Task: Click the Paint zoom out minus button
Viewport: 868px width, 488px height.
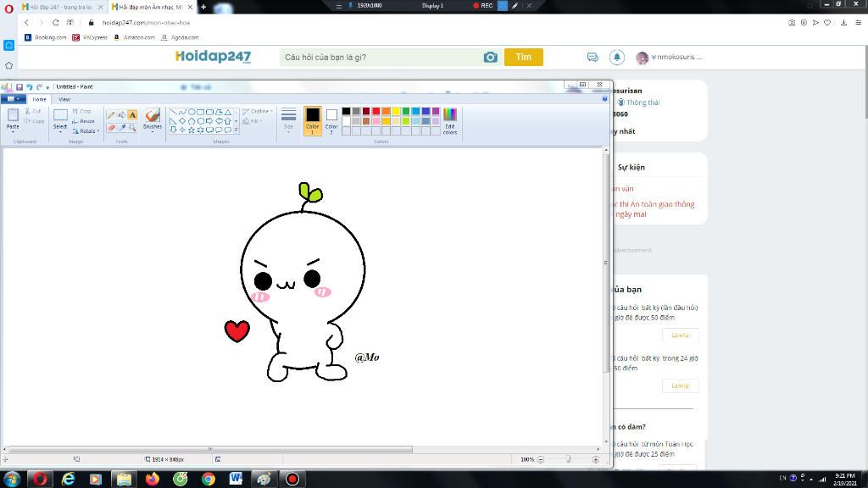Action: pyautogui.click(x=541, y=459)
